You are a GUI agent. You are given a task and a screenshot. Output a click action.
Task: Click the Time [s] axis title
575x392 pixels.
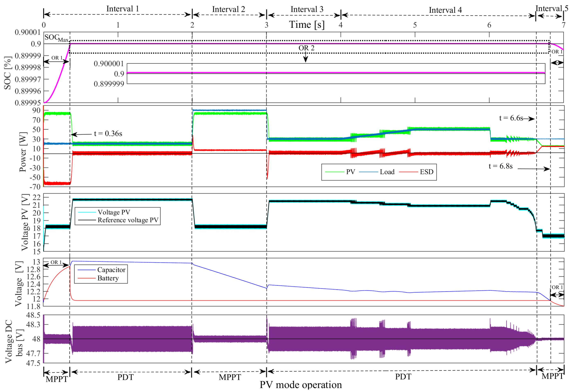pyautogui.click(x=307, y=25)
